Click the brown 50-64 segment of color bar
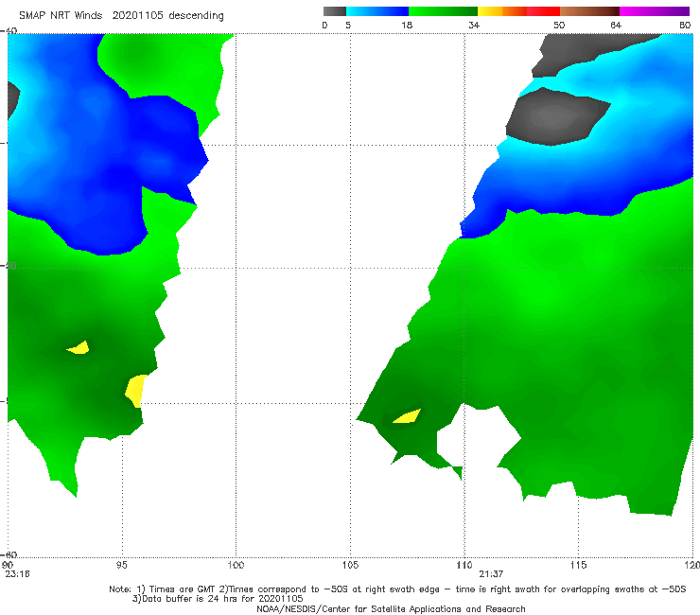This screenshot has height=615, width=700. coord(589,11)
